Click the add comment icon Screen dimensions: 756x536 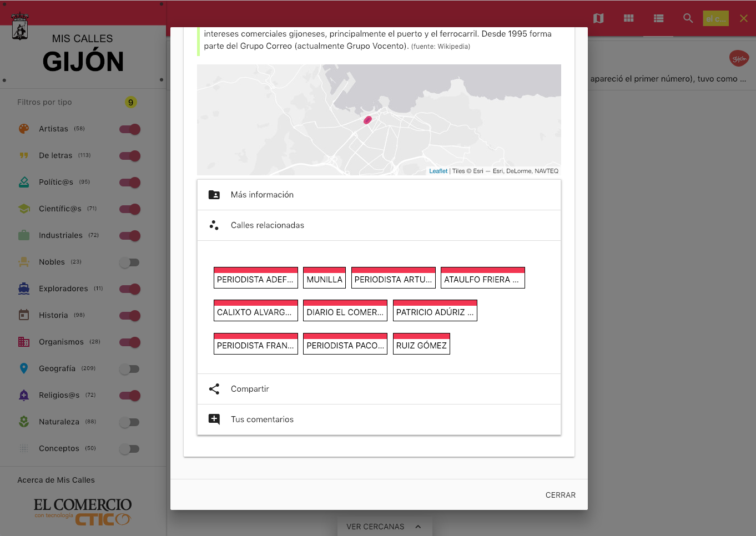coord(214,419)
